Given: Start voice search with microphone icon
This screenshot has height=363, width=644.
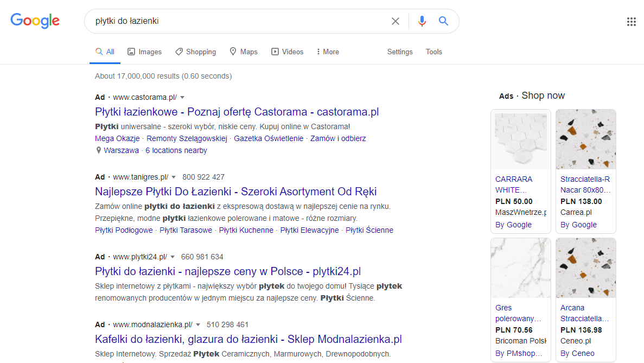Looking at the screenshot, I should pyautogui.click(x=422, y=21).
